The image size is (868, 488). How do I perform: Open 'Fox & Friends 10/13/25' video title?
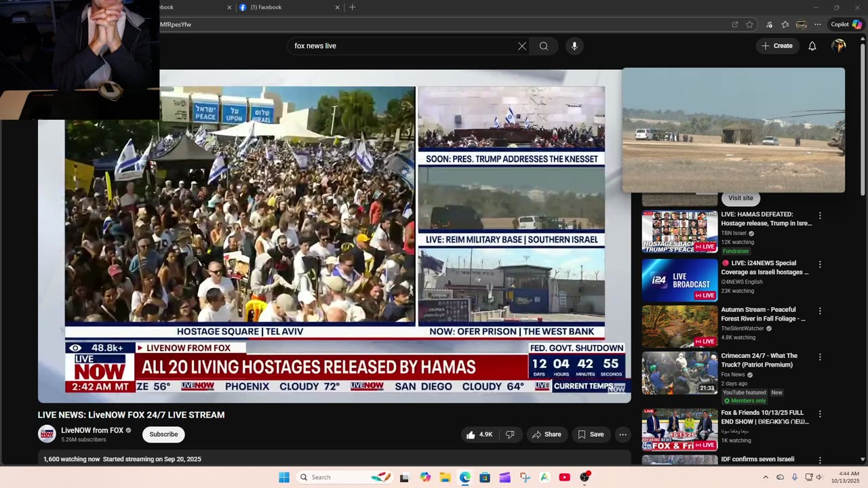point(765,417)
